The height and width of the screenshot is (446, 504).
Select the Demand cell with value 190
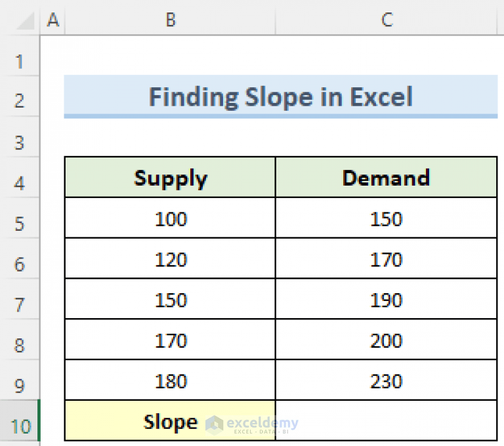386,300
